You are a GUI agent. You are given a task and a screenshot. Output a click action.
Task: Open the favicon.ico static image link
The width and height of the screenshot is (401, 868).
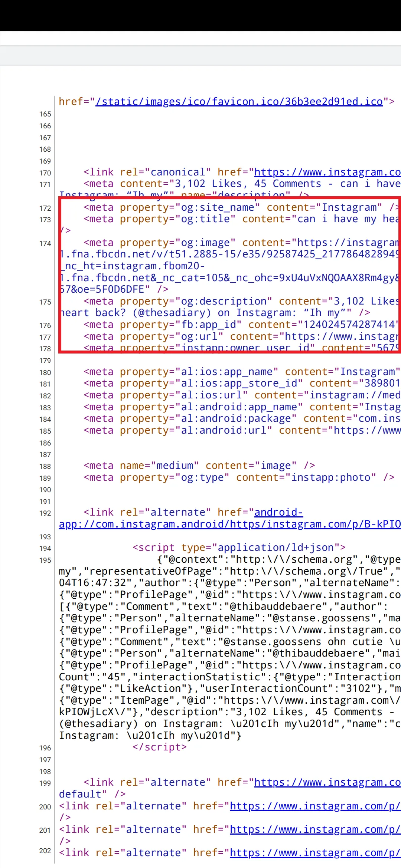[239, 102]
